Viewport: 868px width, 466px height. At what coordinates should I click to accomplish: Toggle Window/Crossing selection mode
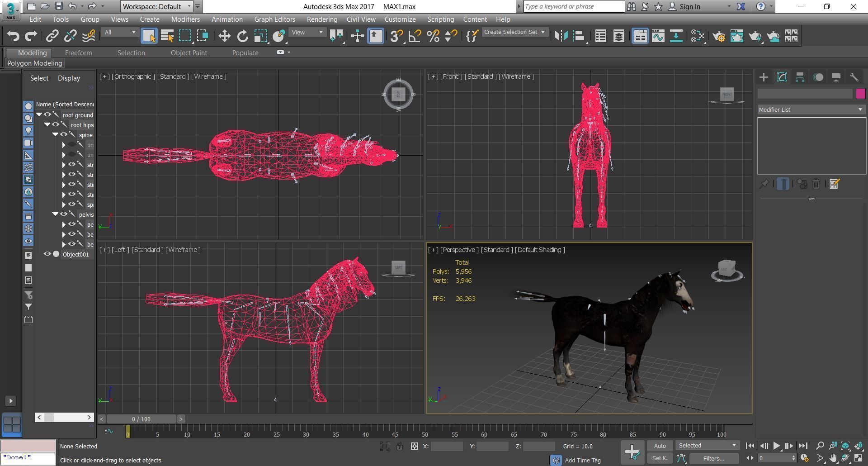[203, 36]
